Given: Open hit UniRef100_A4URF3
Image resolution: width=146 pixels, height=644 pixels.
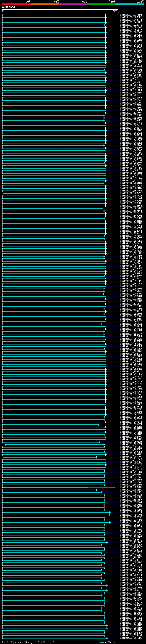Looking at the screenshot, I should point(131,22).
